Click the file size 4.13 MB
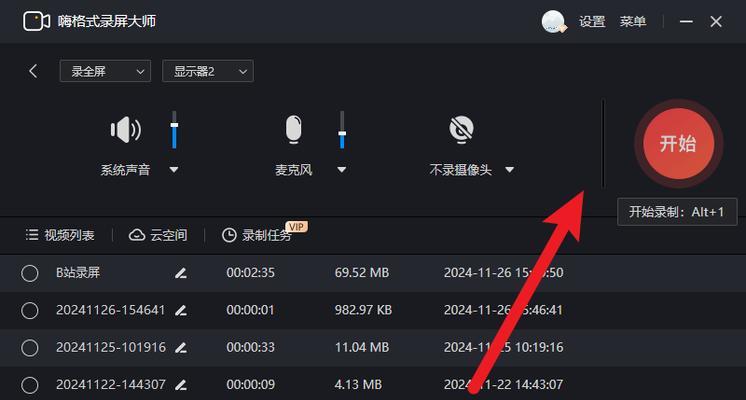Screen dimensions: 746x400 358,384
